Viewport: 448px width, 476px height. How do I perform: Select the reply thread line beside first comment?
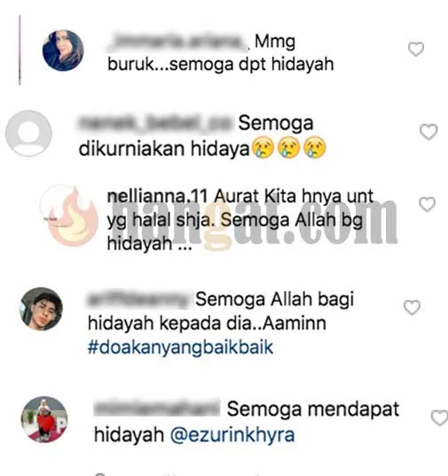click(20, 50)
